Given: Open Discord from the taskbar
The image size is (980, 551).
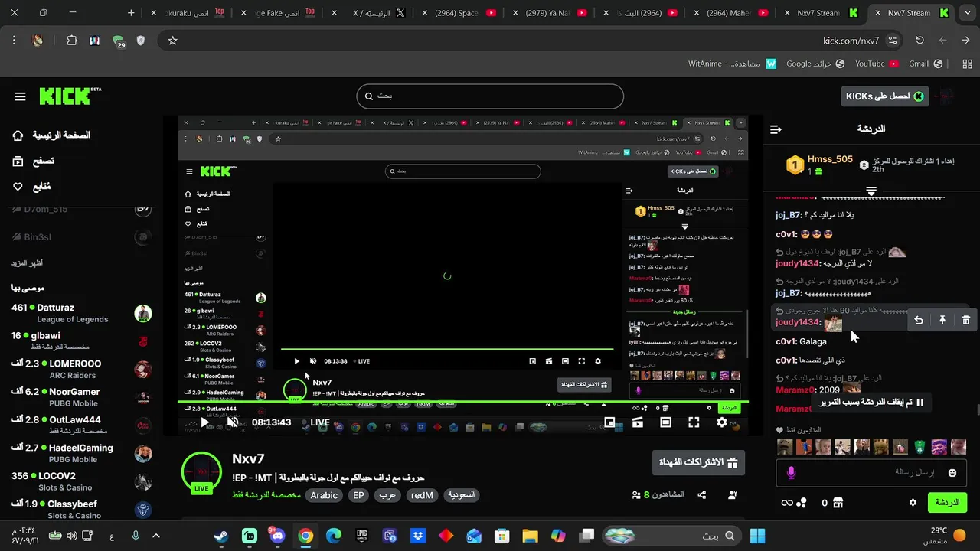Looking at the screenshot, I should click(277, 536).
